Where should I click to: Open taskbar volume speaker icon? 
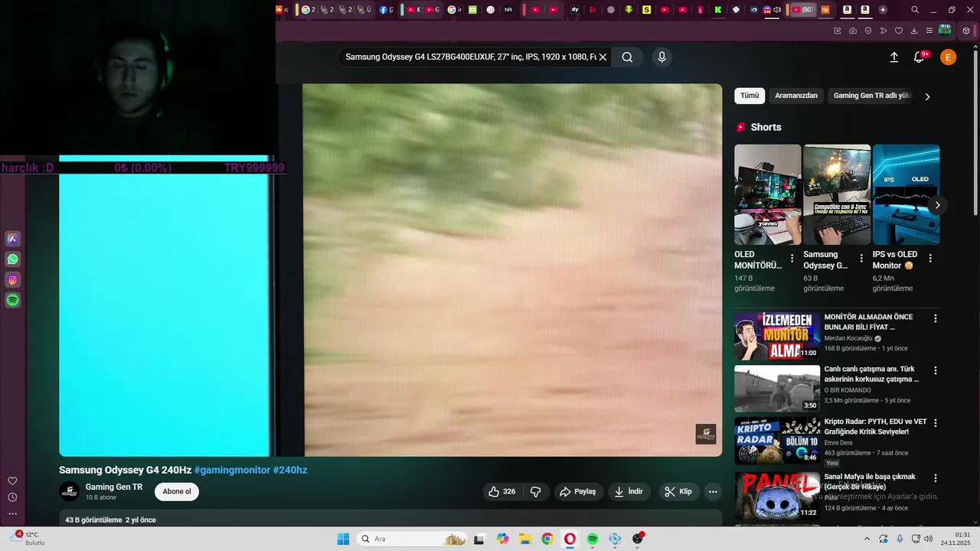click(x=928, y=539)
